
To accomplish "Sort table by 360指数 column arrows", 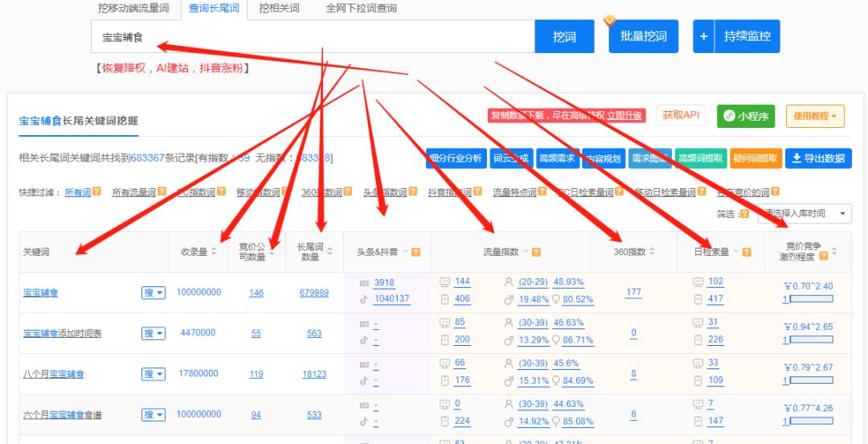I will tap(652, 252).
